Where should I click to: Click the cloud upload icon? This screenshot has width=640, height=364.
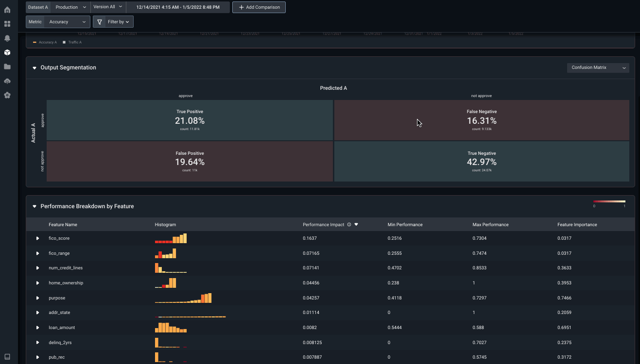[x=7, y=81]
